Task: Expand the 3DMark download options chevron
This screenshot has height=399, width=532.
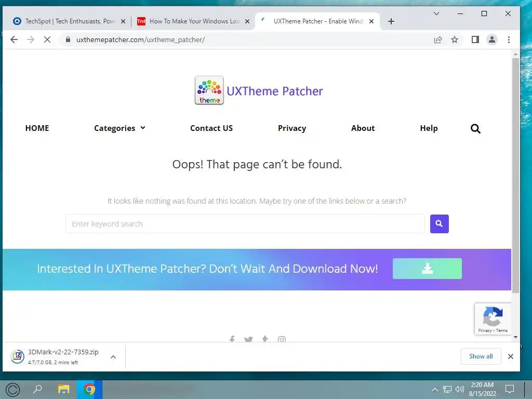Action: 113,356
